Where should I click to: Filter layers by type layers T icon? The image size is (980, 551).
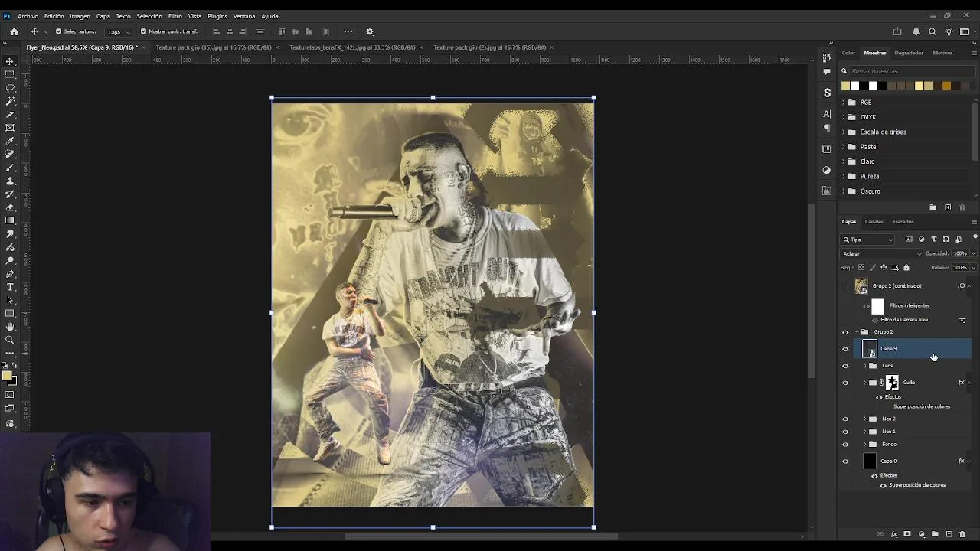click(933, 240)
